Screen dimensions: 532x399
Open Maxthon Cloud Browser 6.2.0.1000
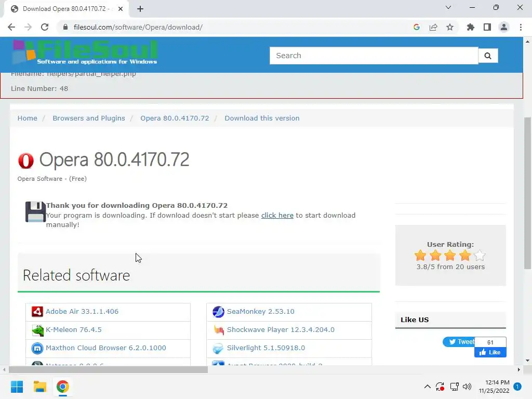[106, 348]
